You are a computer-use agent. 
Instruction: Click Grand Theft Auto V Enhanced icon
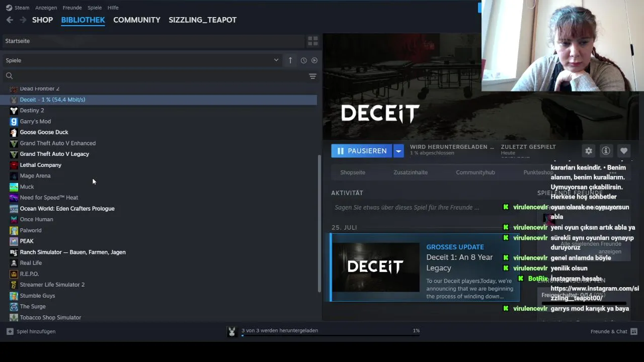(x=14, y=143)
